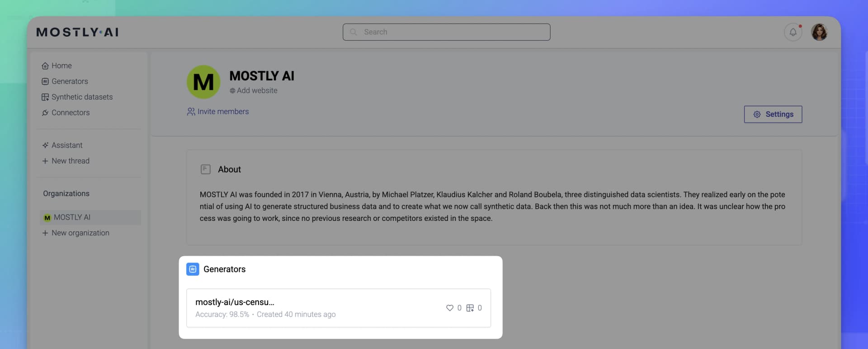The height and width of the screenshot is (349, 868).
Task: Click the Generators section heading
Action: tap(225, 269)
